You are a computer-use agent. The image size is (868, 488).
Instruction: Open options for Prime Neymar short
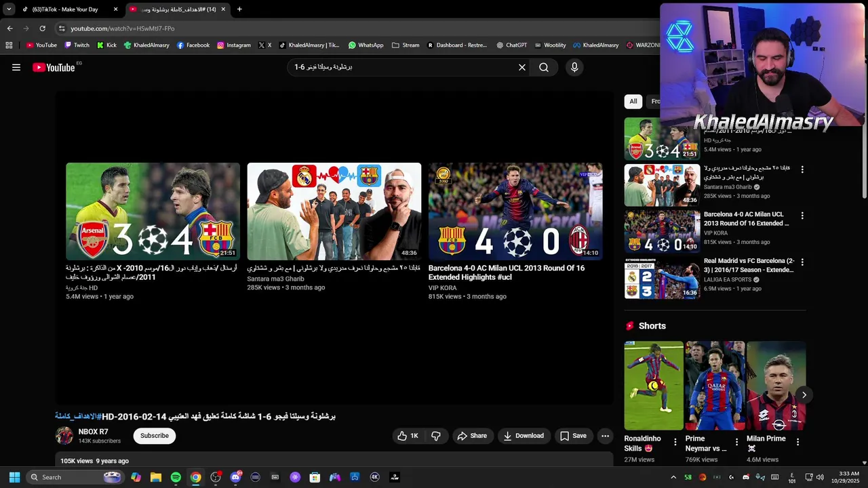click(x=736, y=442)
